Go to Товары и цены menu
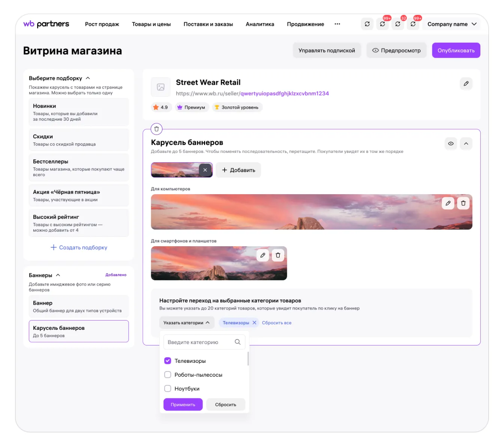 151,24
